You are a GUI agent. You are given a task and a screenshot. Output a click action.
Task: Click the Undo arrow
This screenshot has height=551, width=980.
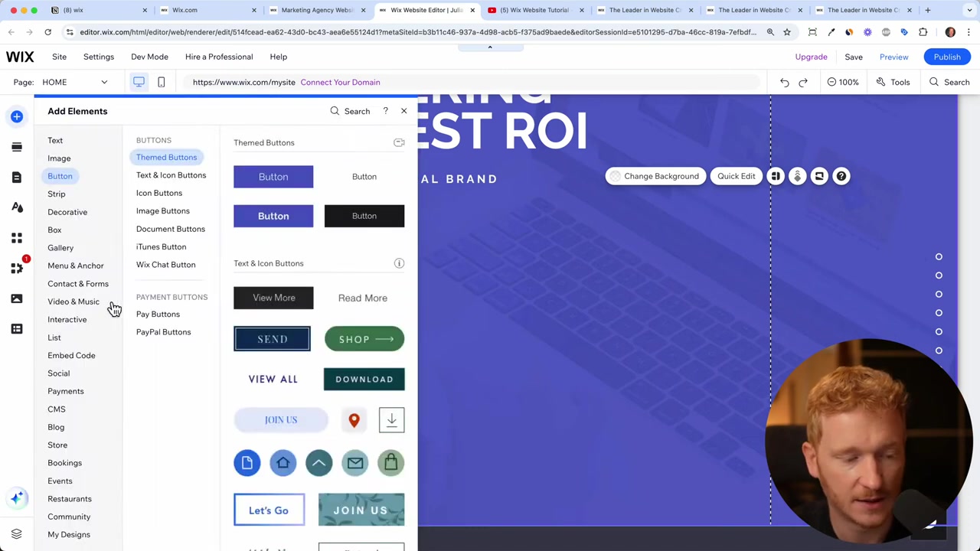[784, 82]
